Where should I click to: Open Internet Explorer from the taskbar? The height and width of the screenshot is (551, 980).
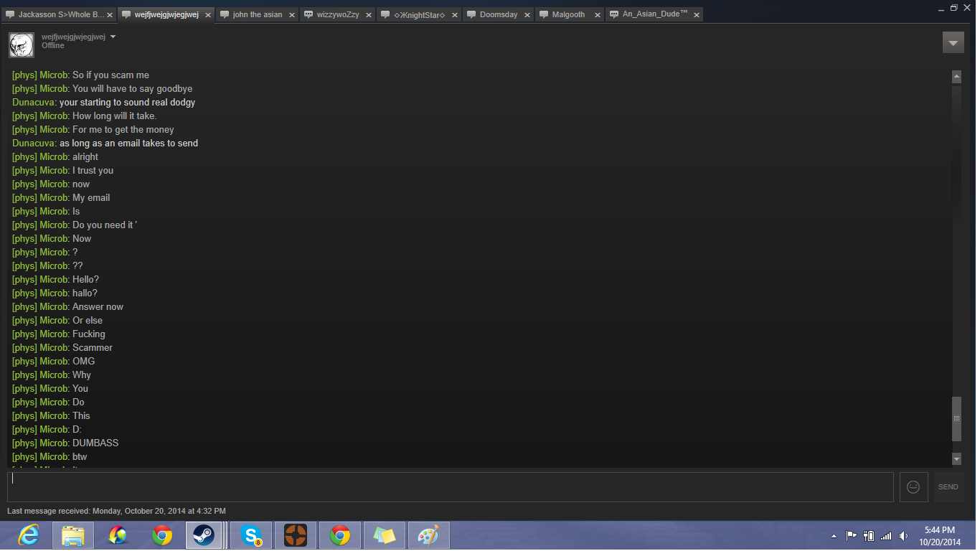(29, 536)
